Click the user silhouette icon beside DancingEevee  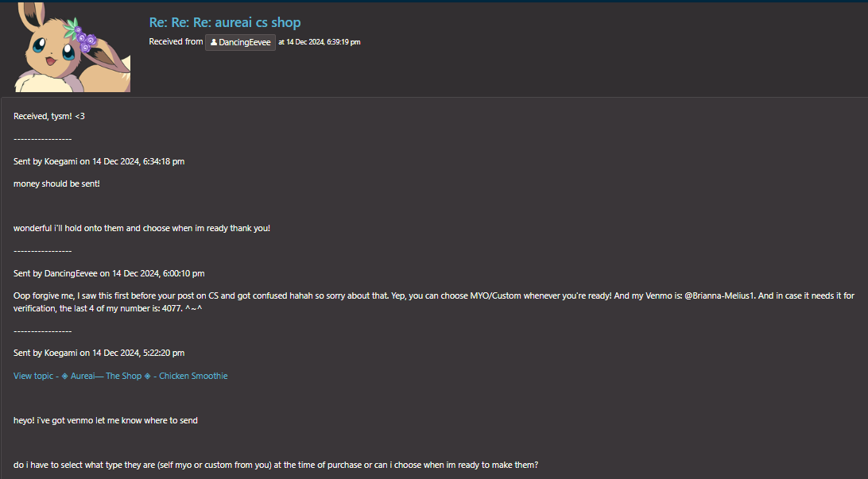click(x=214, y=42)
